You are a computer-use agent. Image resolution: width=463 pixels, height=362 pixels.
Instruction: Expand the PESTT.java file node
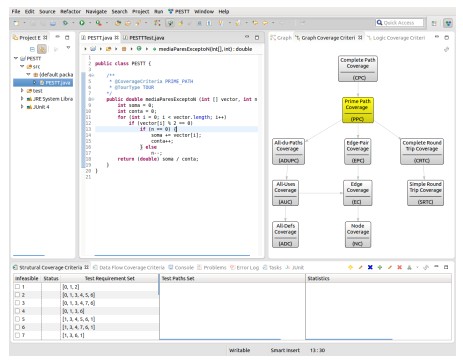(35, 82)
